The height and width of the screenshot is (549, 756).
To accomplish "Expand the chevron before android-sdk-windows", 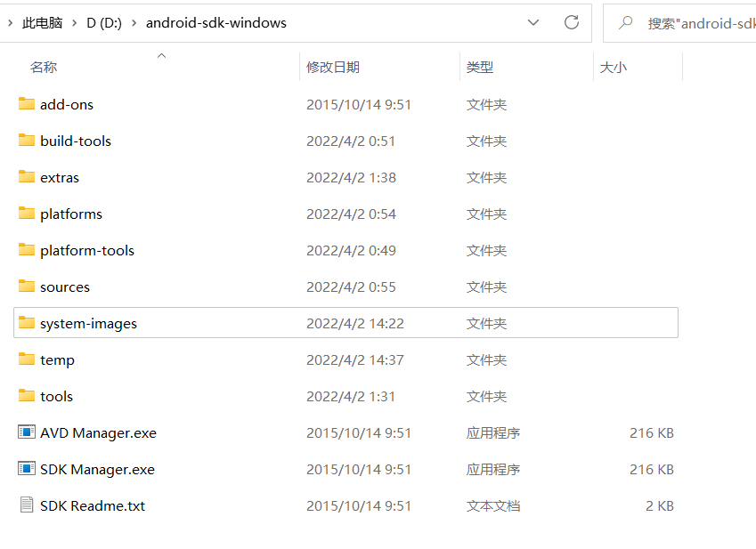I will 134,22.
